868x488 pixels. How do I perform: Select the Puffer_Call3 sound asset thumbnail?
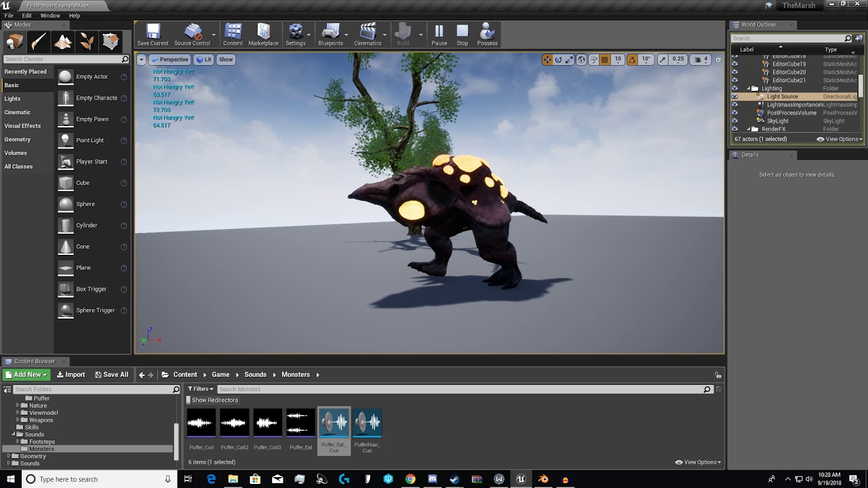[x=267, y=423]
